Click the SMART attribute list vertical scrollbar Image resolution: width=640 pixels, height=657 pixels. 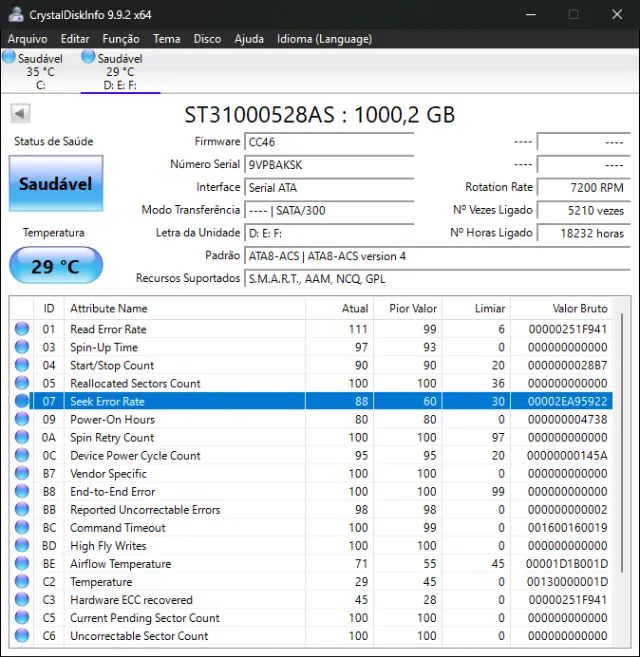(622, 442)
